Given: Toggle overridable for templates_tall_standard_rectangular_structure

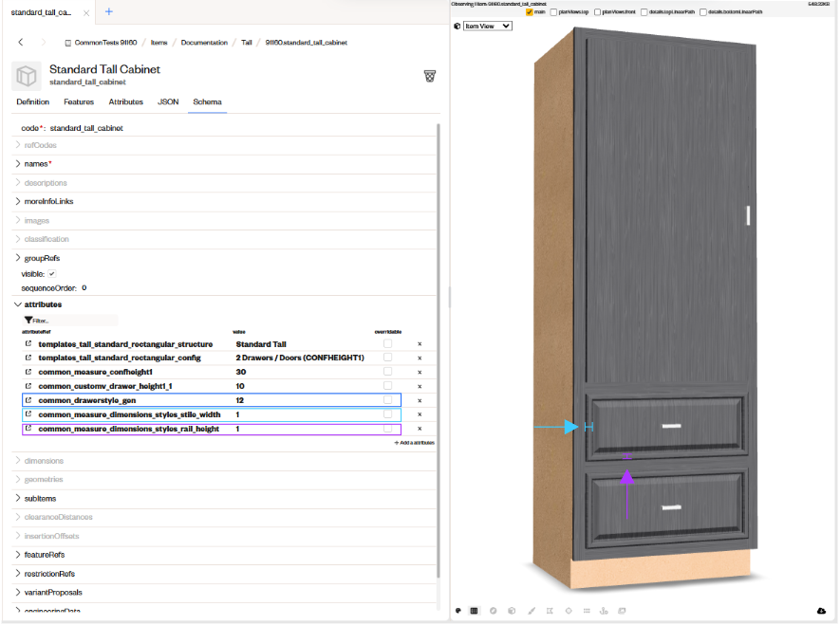Looking at the screenshot, I should point(387,343).
